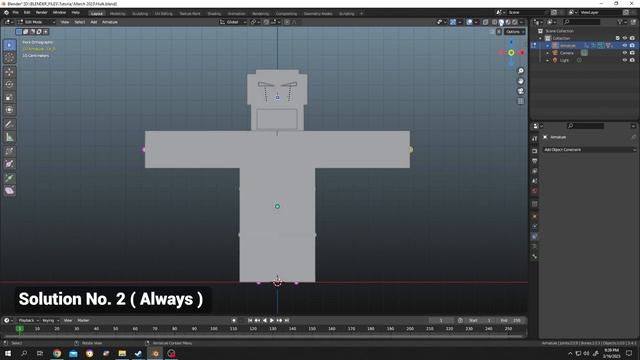Viewport: 640px width, 360px height.
Task: Open the Global orientation dropdown
Action: click(x=233, y=22)
